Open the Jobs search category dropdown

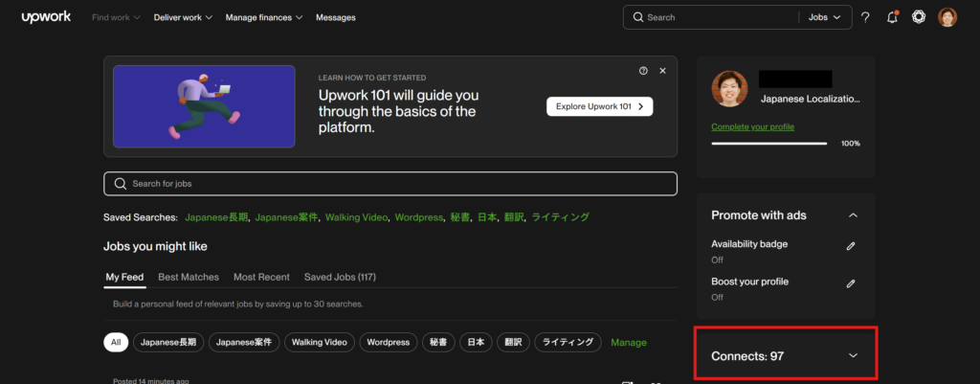pos(824,17)
